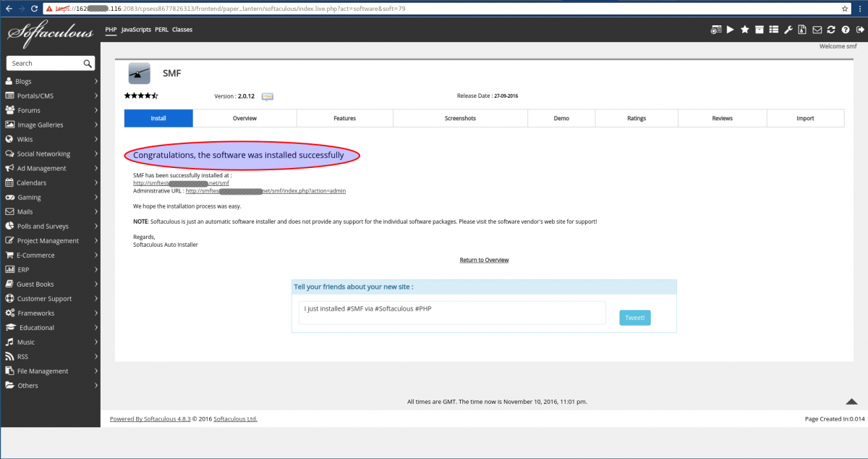Image resolution: width=868 pixels, height=459 pixels.
Task: Open the All Installations icon in the toolbar
Action: coord(716,30)
